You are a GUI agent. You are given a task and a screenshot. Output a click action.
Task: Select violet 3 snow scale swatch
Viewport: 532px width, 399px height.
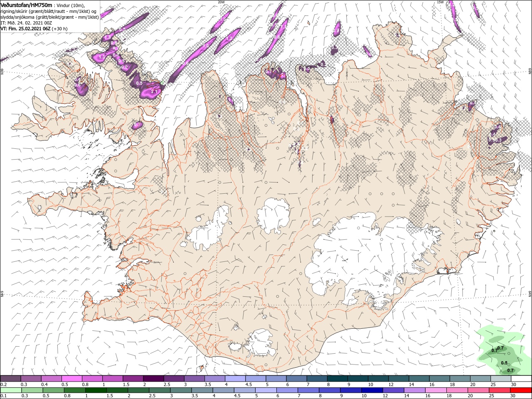pyautogui.click(x=194, y=379)
